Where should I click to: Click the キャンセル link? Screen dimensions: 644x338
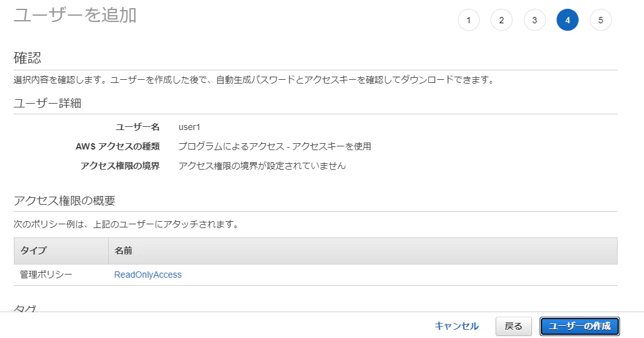(x=457, y=326)
